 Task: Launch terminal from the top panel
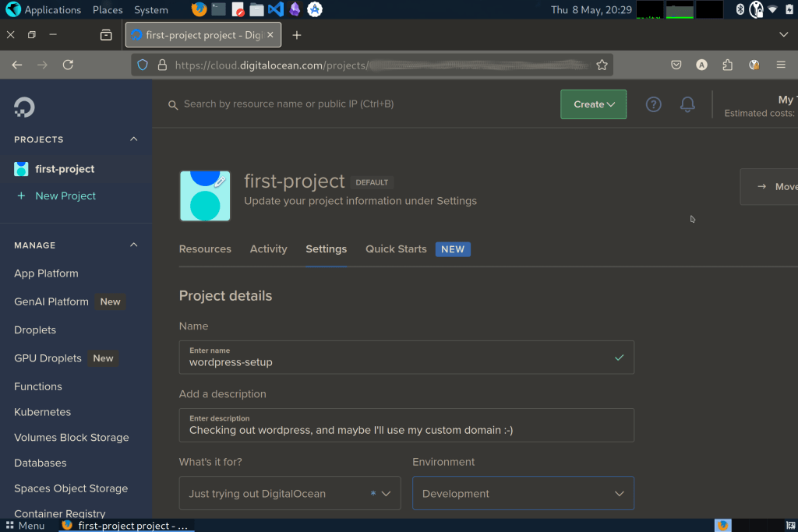tap(218, 9)
